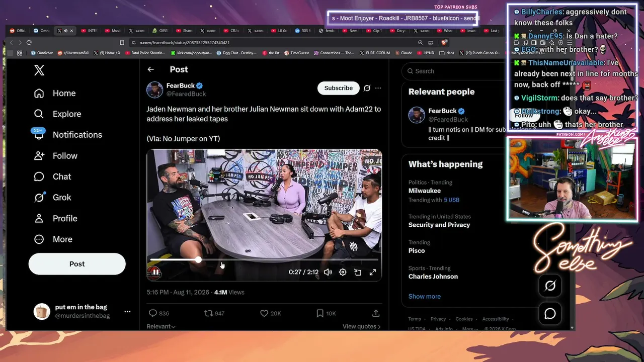Click the 4.1M Views count
This screenshot has width=644, height=362.
[x=229, y=292]
